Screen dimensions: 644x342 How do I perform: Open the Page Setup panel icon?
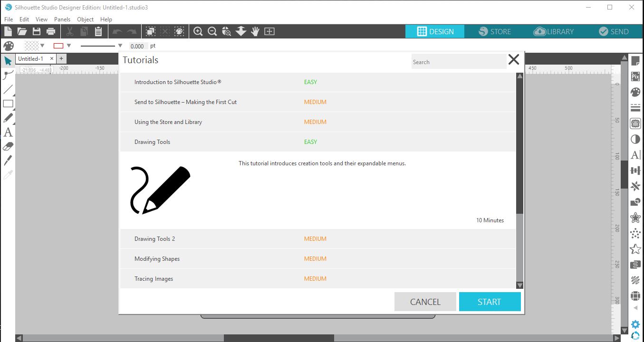pos(635,61)
